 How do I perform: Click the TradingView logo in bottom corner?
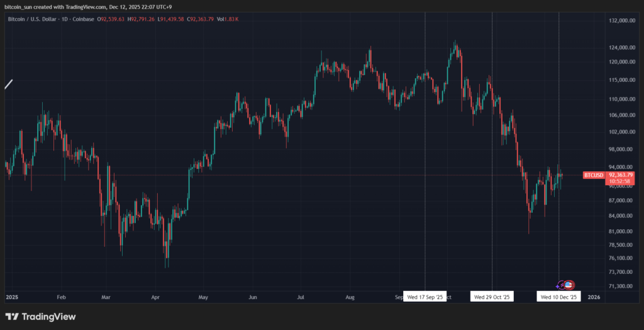click(x=41, y=317)
